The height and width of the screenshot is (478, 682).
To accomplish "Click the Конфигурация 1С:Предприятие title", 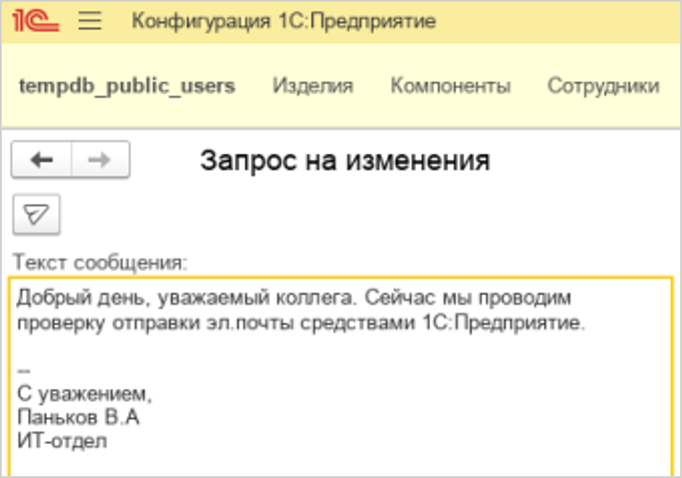I will [283, 21].
